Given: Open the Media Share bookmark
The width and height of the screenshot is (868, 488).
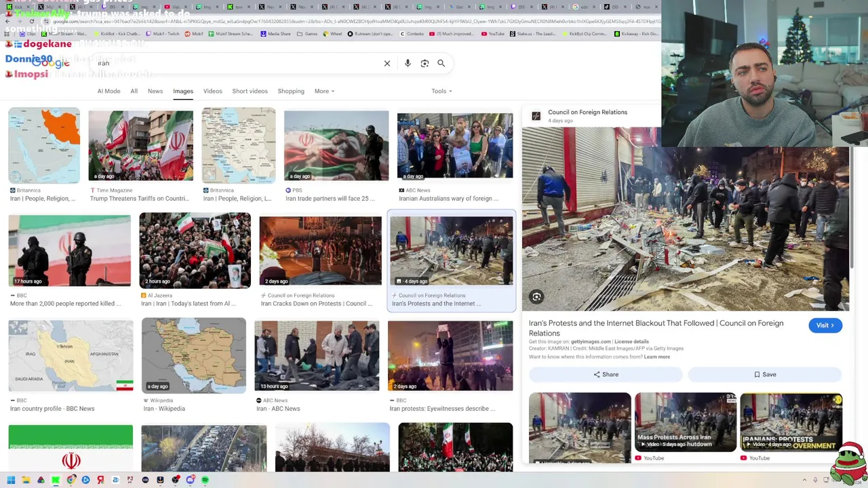Looking at the screenshot, I should point(276,34).
